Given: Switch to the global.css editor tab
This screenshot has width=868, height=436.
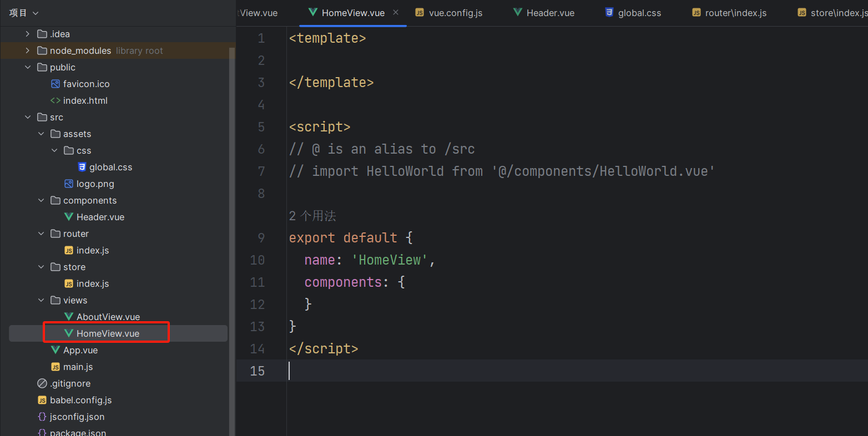Looking at the screenshot, I should click(x=633, y=13).
